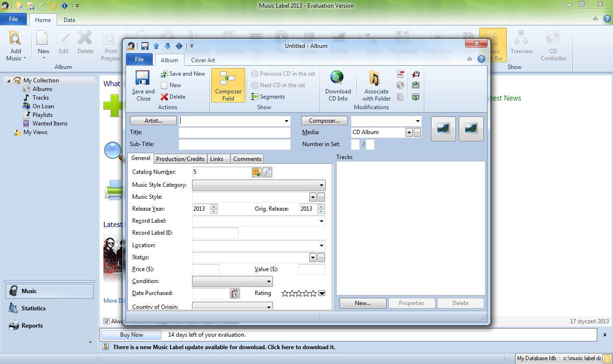Collapse the My Collection tree node

[9, 80]
